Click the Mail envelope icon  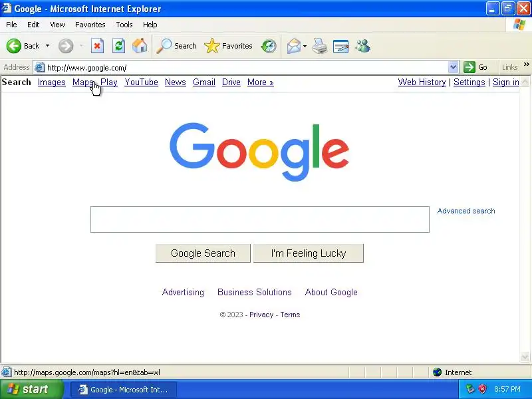tap(293, 46)
